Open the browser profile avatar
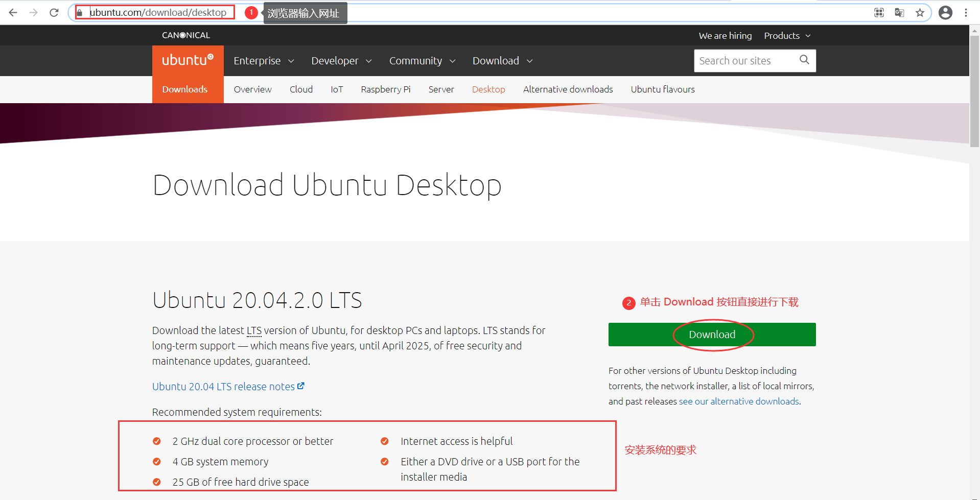 coord(946,13)
